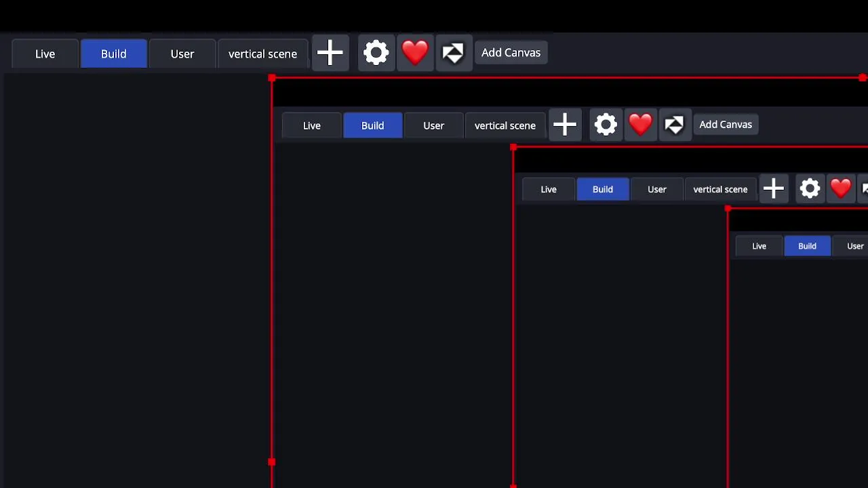Select Live tab in the largest nested preview

pyautogui.click(x=311, y=125)
